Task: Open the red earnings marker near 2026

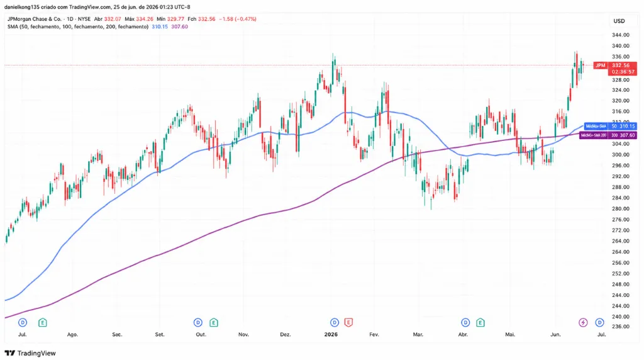Action: click(348, 323)
